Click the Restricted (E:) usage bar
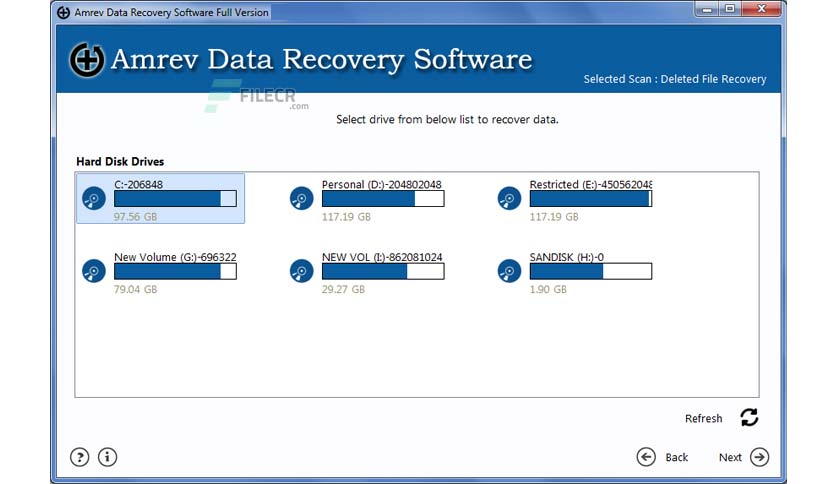Screen dimensions: 836x484 [591, 199]
